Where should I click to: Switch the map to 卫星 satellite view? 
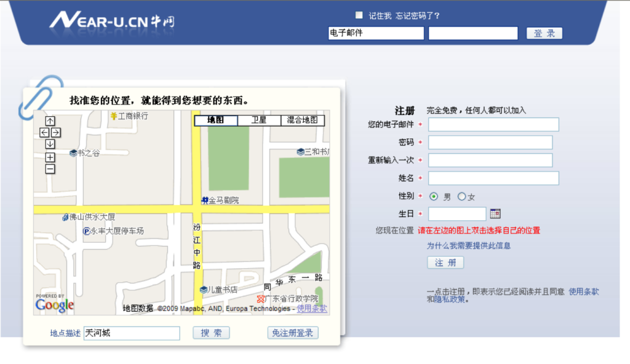pos(259,121)
